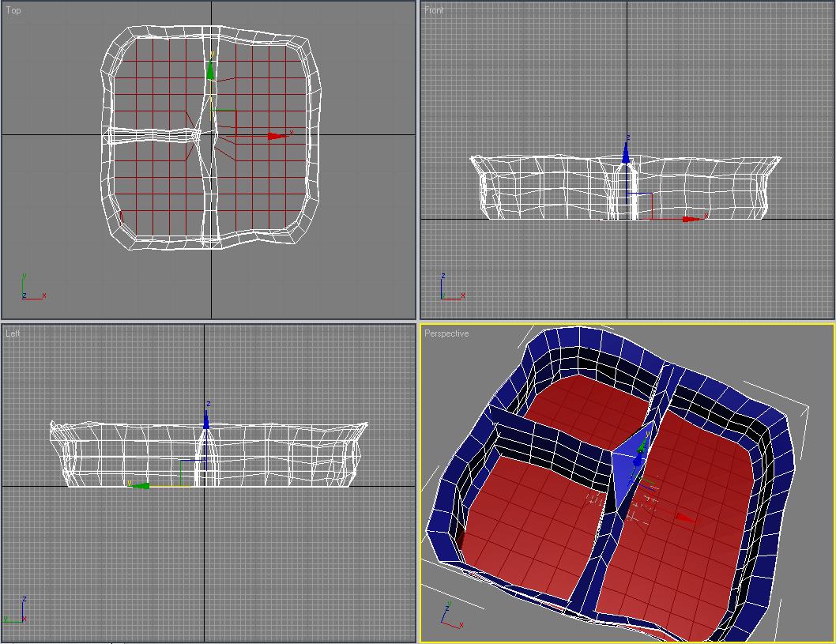This screenshot has width=836, height=644.
Task: Select the blue Z-axis arrow in Front viewport
Action: point(626,155)
